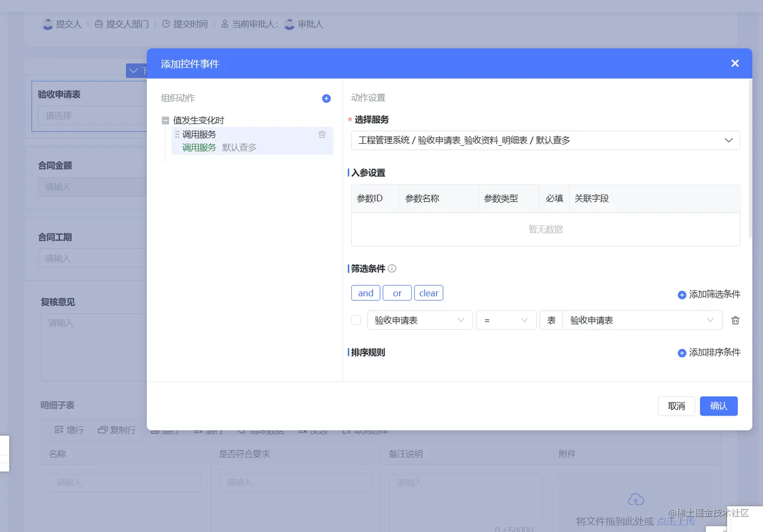Close the 添加控件事件 dialog
Screen dimensions: 763x532
coord(735,64)
